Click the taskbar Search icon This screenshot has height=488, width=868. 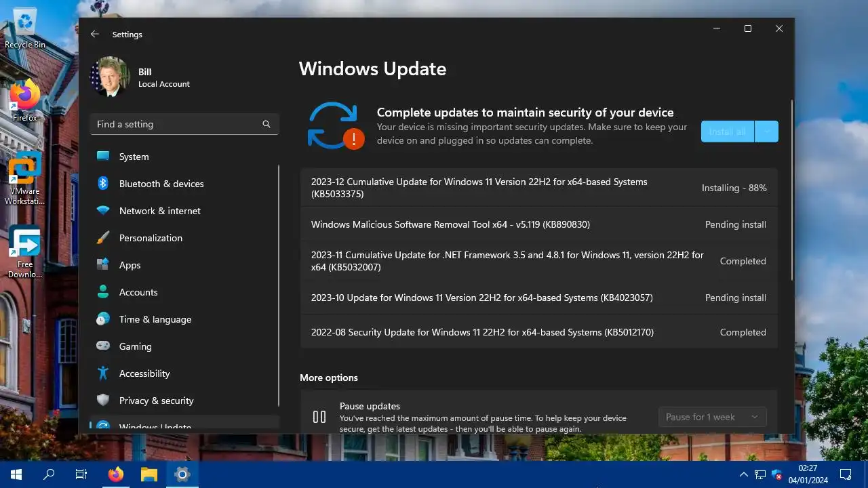click(49, 474)
